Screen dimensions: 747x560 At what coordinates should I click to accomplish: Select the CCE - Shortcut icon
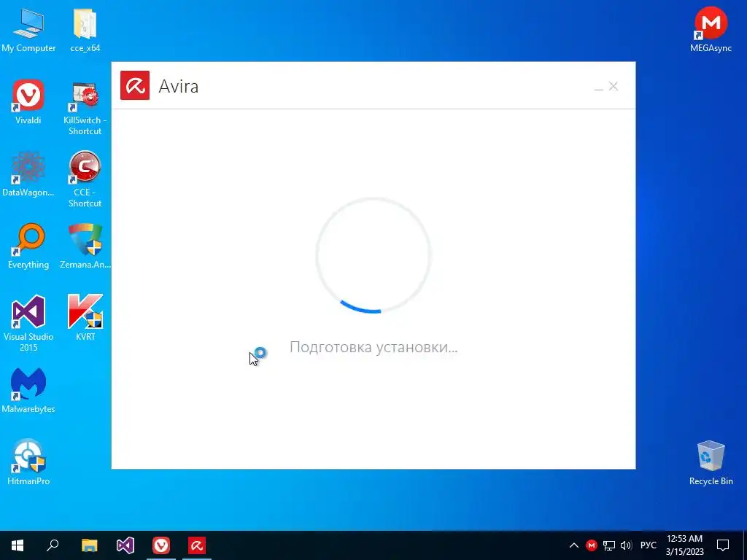[85, 180]
